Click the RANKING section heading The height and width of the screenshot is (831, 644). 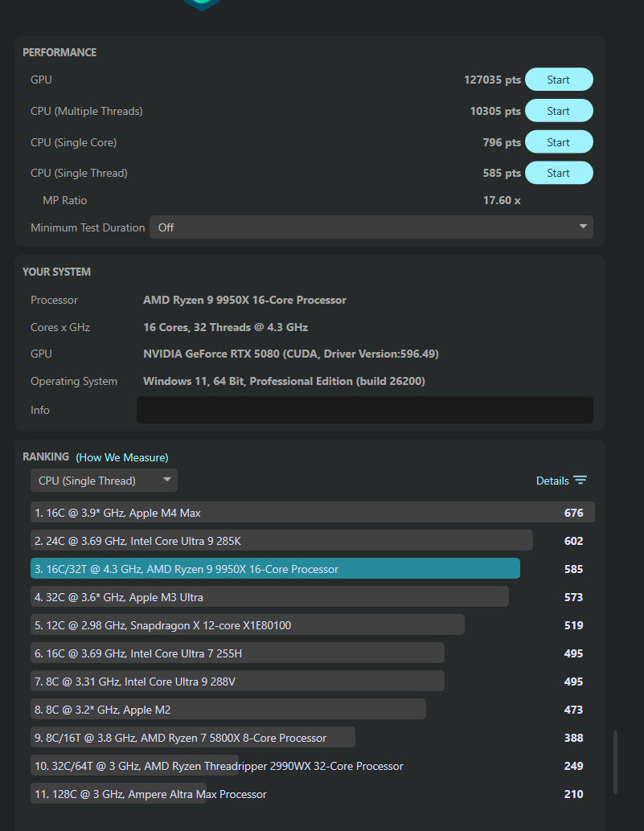tap(46, 456)
